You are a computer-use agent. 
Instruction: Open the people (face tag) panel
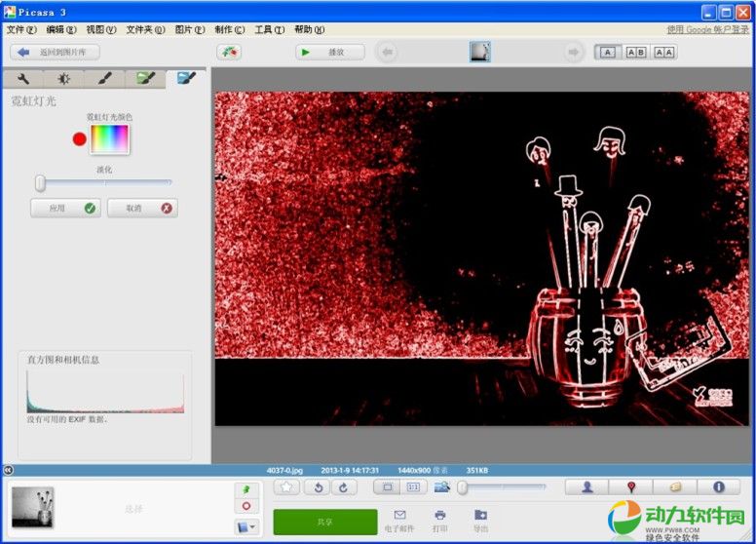(x=587, y=486)
